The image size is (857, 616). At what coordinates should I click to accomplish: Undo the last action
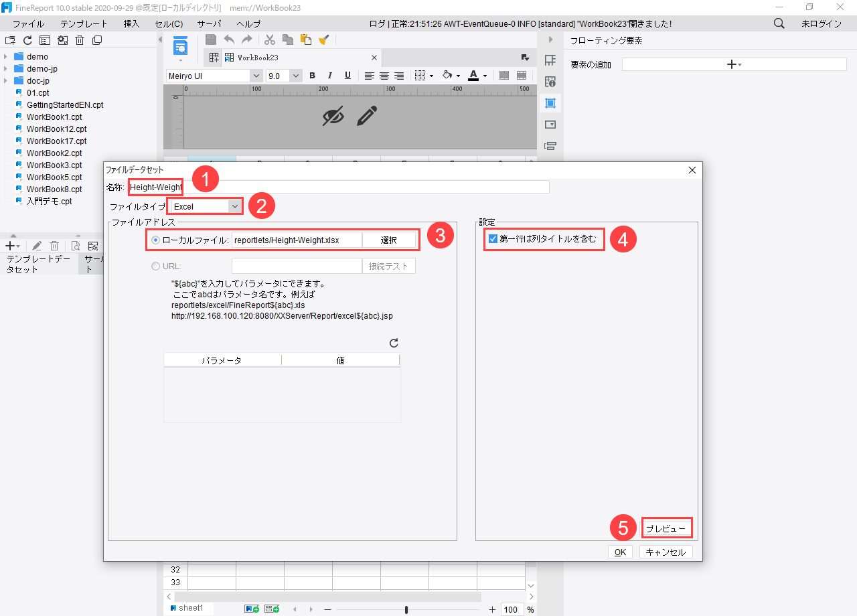tap(229, 40)
